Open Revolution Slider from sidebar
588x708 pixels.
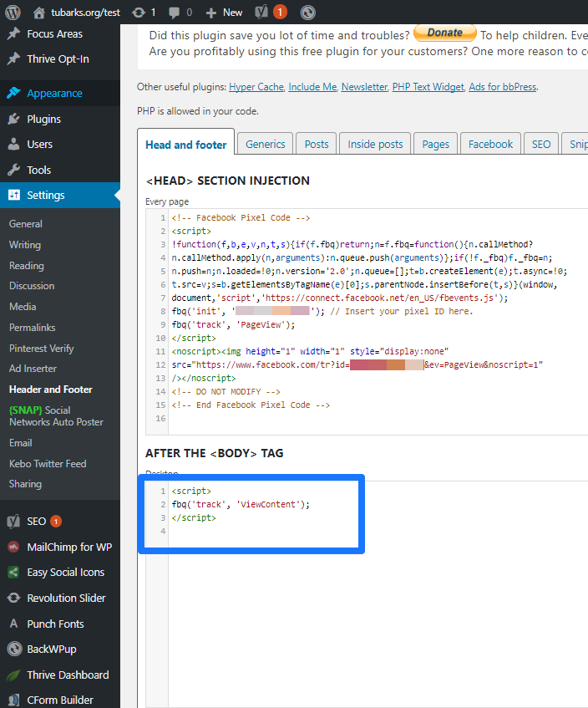[x=65, y=598]
